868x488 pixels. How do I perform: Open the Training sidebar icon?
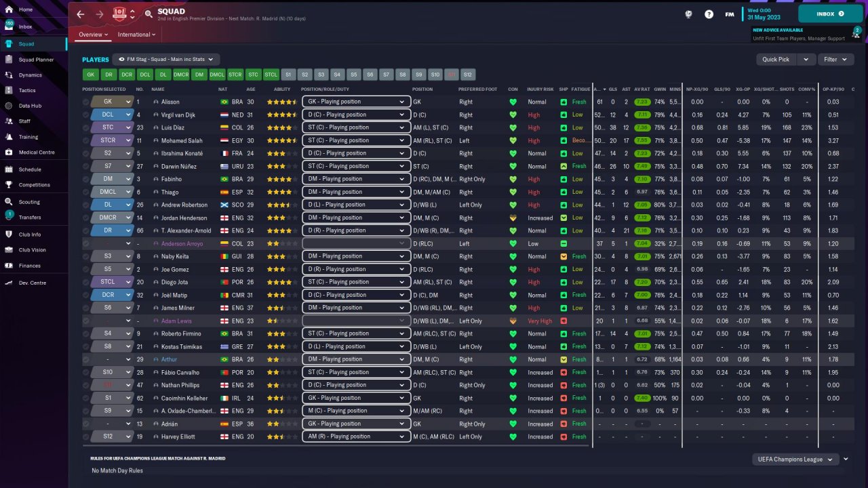coord(9,137)
